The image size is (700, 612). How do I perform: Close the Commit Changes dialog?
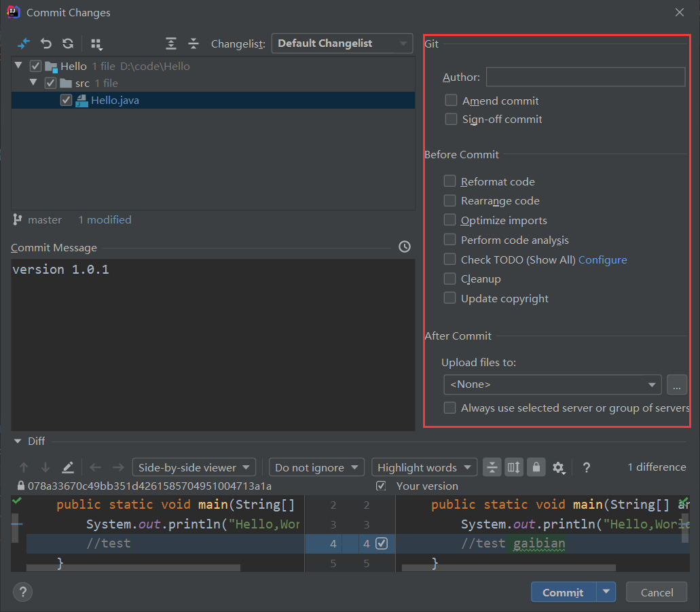[680, 12]
